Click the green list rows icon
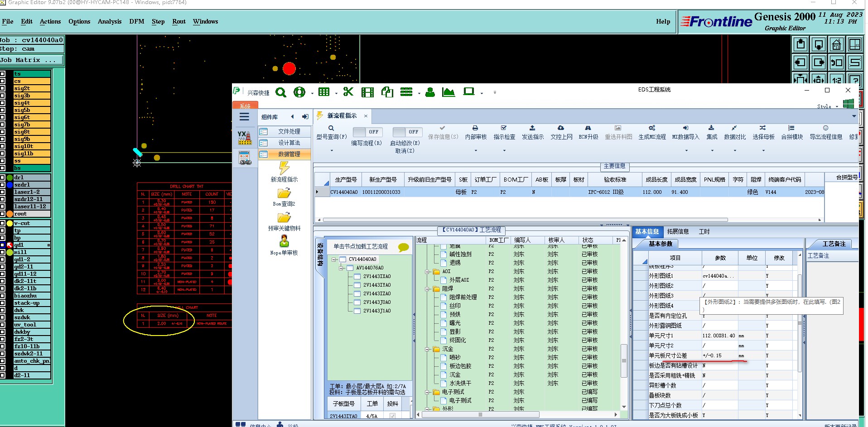The height and width of the screenshot is (427, 868). coord(406,92)
